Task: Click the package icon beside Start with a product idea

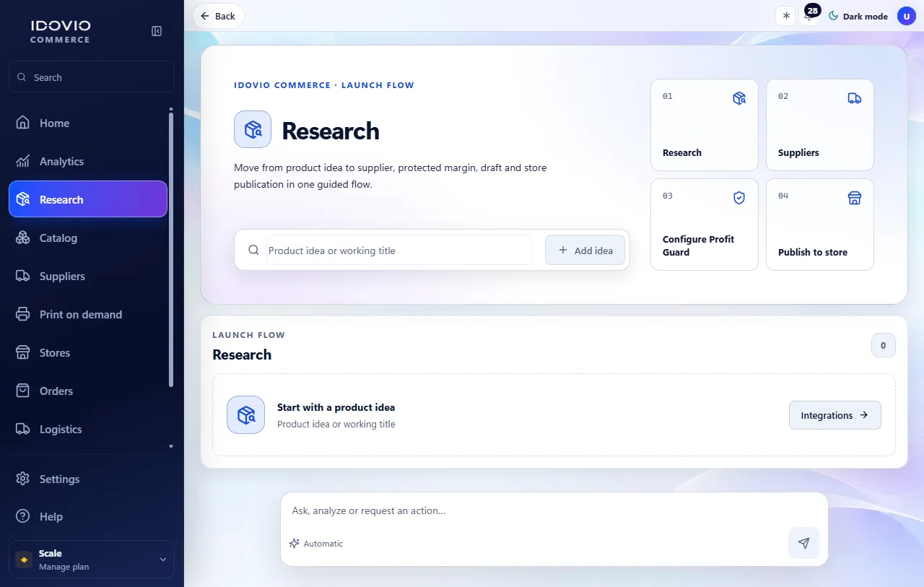Action: 245,414
